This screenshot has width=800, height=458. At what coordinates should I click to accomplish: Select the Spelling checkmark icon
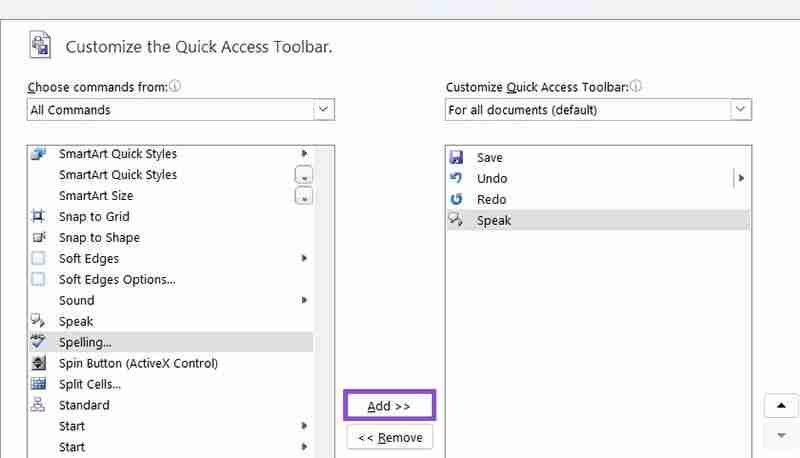(x=39, y=342)
